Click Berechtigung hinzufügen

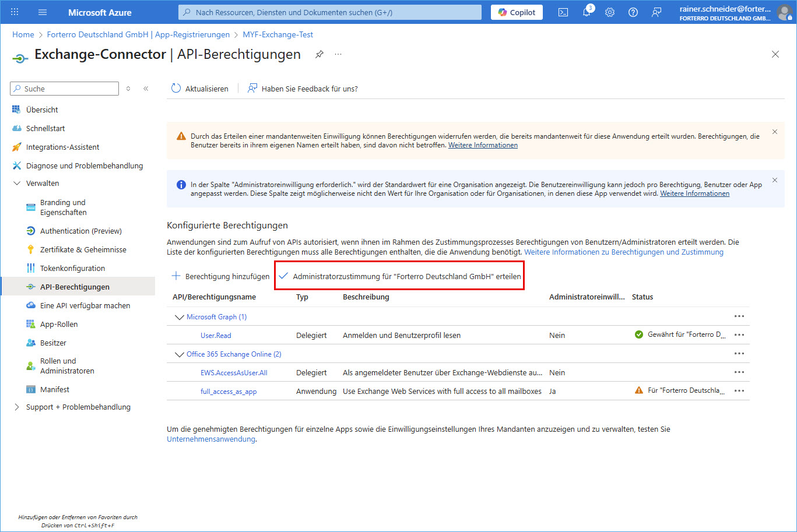(221, 276)
